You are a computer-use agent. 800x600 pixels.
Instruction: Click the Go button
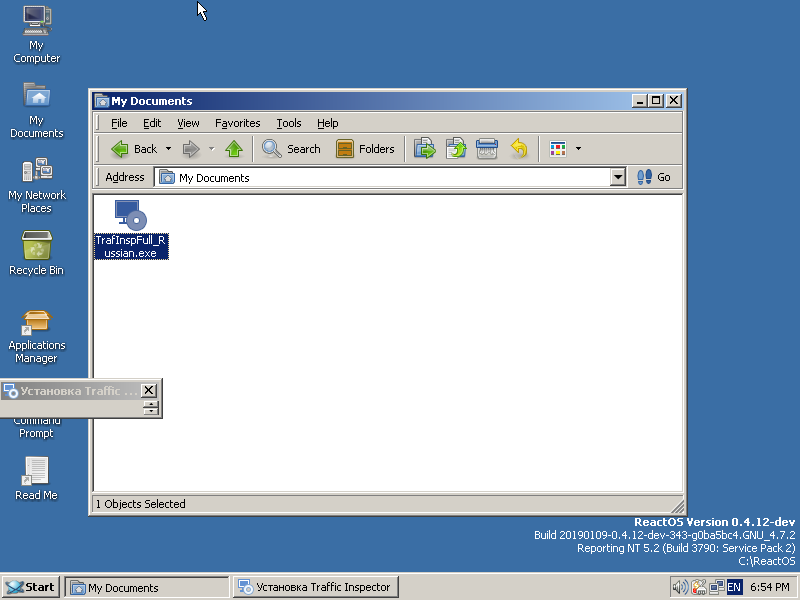tap(654, 178)
